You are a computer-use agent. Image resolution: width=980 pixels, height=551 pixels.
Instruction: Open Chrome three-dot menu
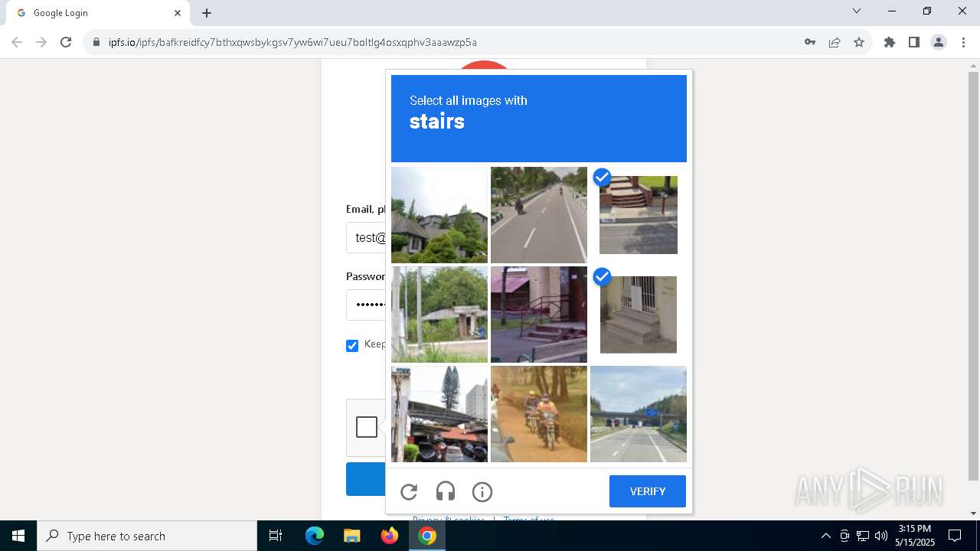[x=963, y=42]
